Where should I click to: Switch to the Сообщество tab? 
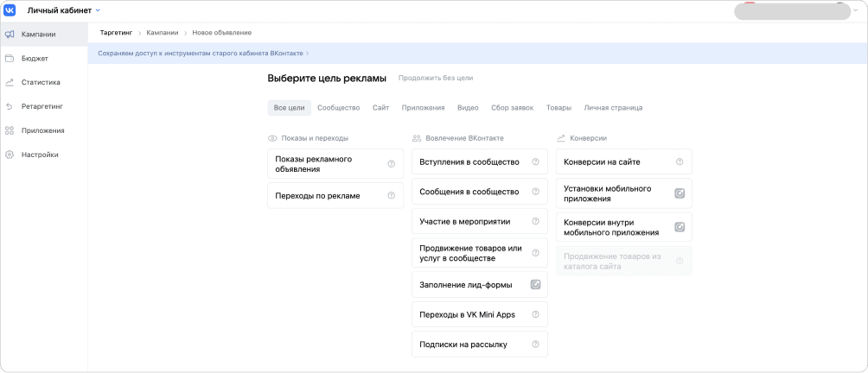pyautogui.click(x=338, y=108)
